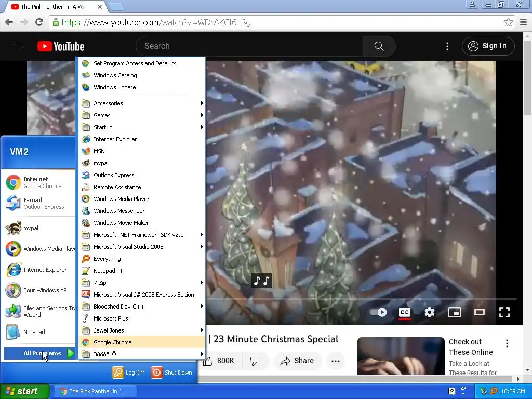The height and width of the screenshot is (399, 532).
Task: Click the address bar URL
Action: (156, 22)
